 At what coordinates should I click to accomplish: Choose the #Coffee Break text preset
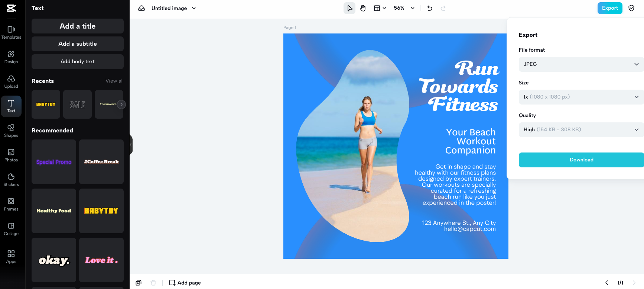coord(101,162)
